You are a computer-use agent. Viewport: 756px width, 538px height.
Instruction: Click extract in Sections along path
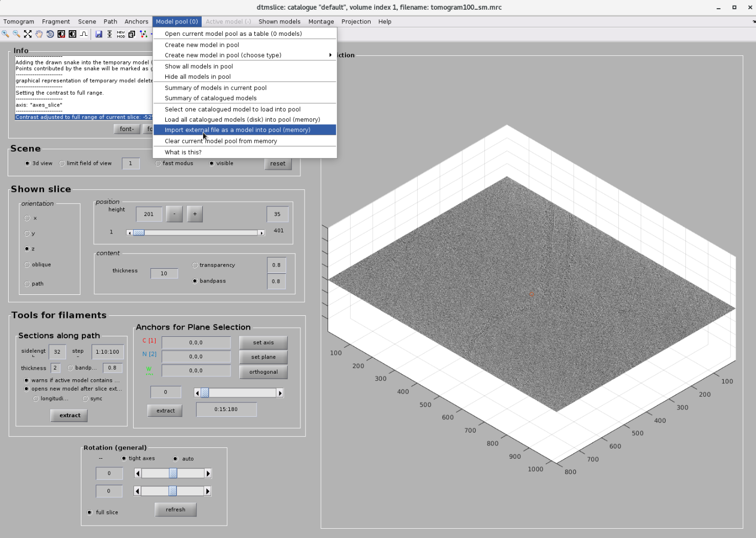coord(70,415)
